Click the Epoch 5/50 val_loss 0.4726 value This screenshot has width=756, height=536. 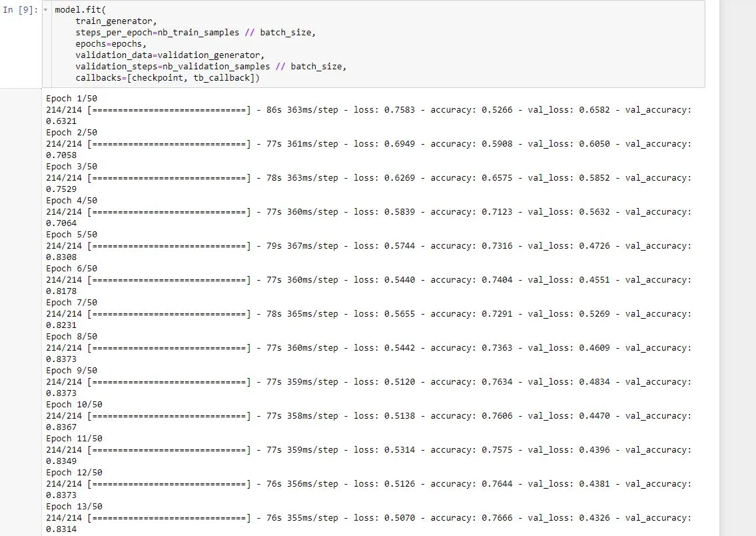pyautogui.click(x=595, y=245)
